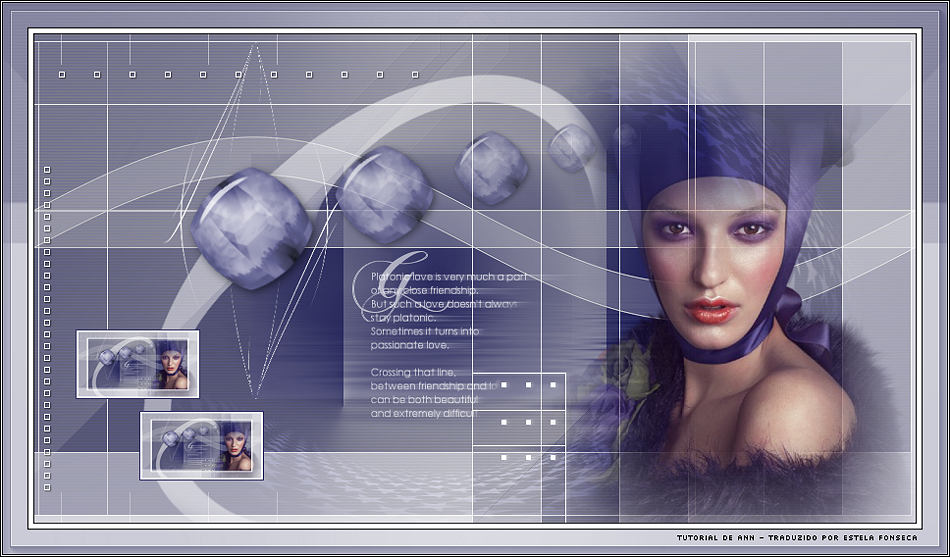Viewport: 950px width, 557px height.
Task: Open the lower framed miniature thumbnail
Action: point(201,446)
